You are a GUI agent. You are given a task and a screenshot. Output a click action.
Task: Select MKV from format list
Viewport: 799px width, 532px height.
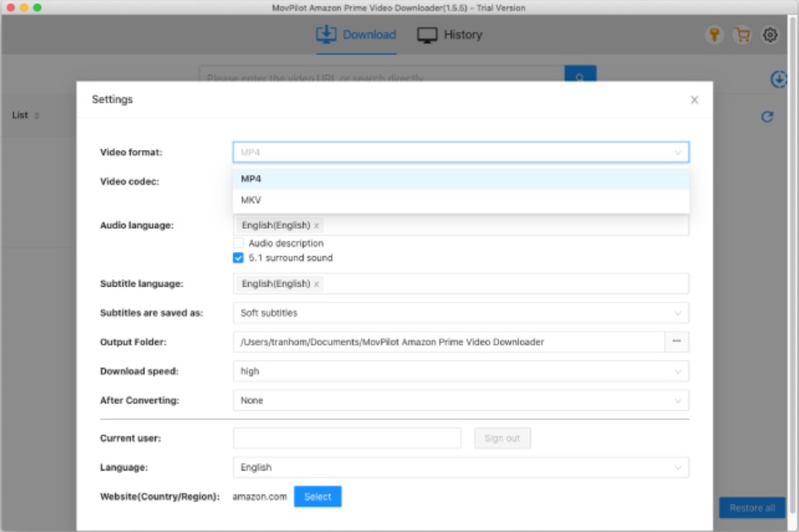[461, 201]
